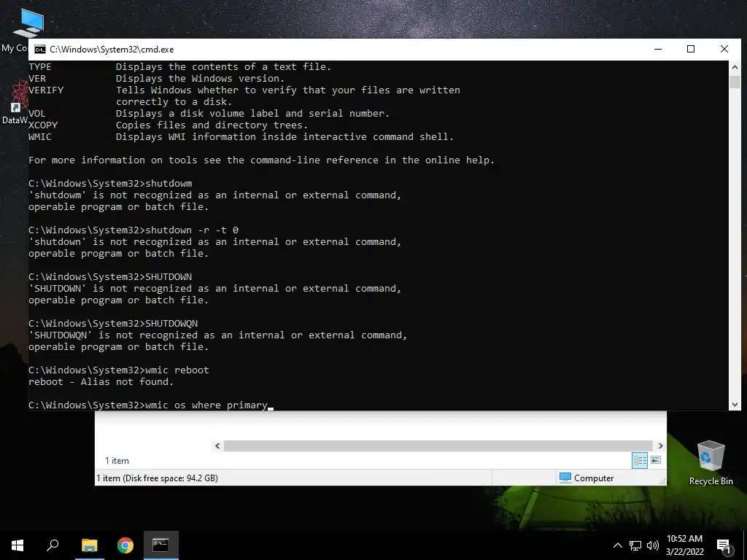
Task: Click the 'SHUTDOWQN' command line
Action: [113, 323]
